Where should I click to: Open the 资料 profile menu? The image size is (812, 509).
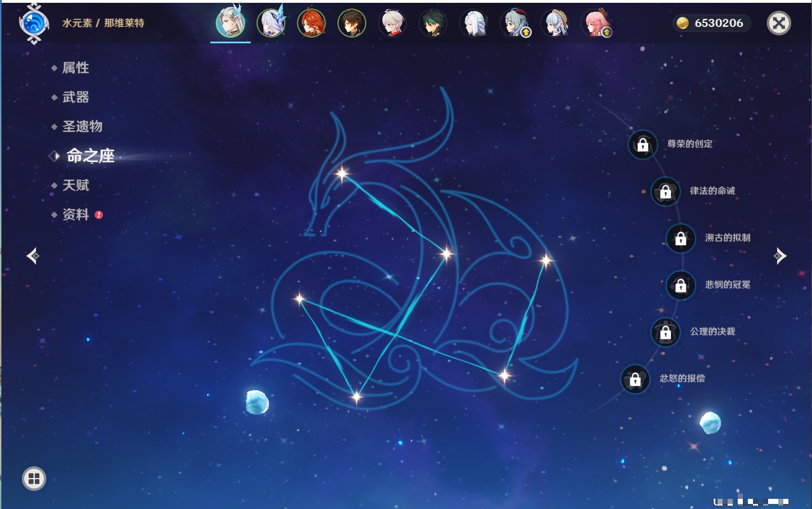(75, 214)
